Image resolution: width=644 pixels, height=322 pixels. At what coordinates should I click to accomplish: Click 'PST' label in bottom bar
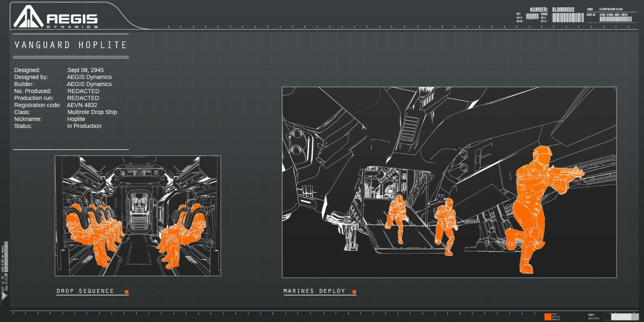(591, 315)
